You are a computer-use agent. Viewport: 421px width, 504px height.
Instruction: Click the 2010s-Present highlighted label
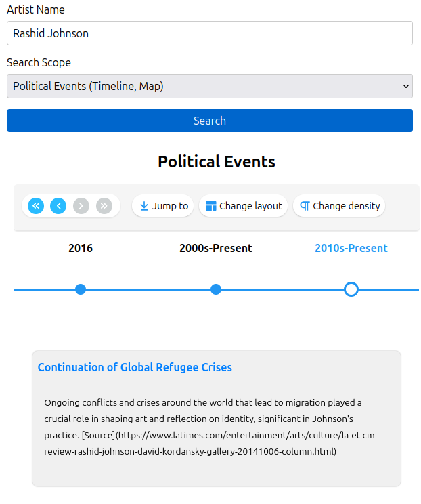point(351,248)
